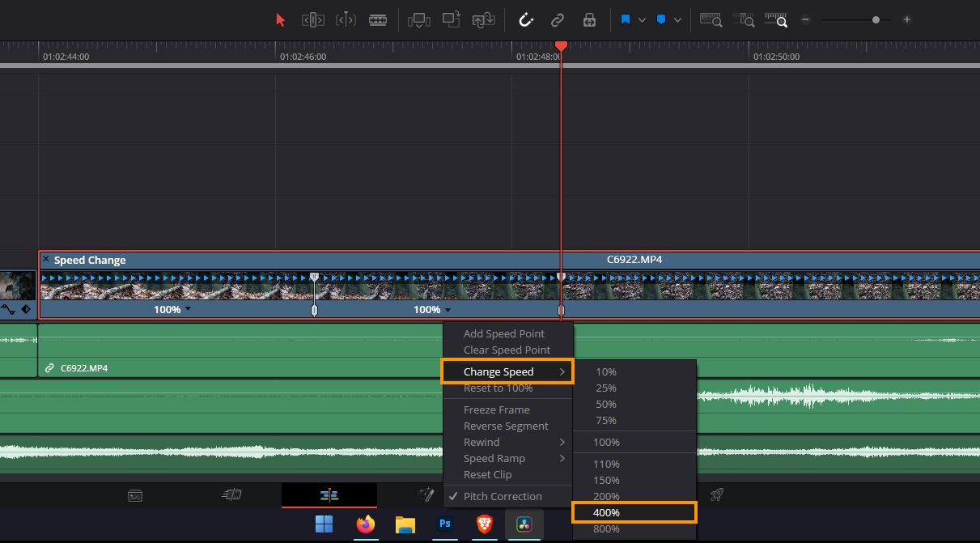This screenshot has height=543, width=980.
Task: Select the Selection Mode arrow tool
Action: 281,19
